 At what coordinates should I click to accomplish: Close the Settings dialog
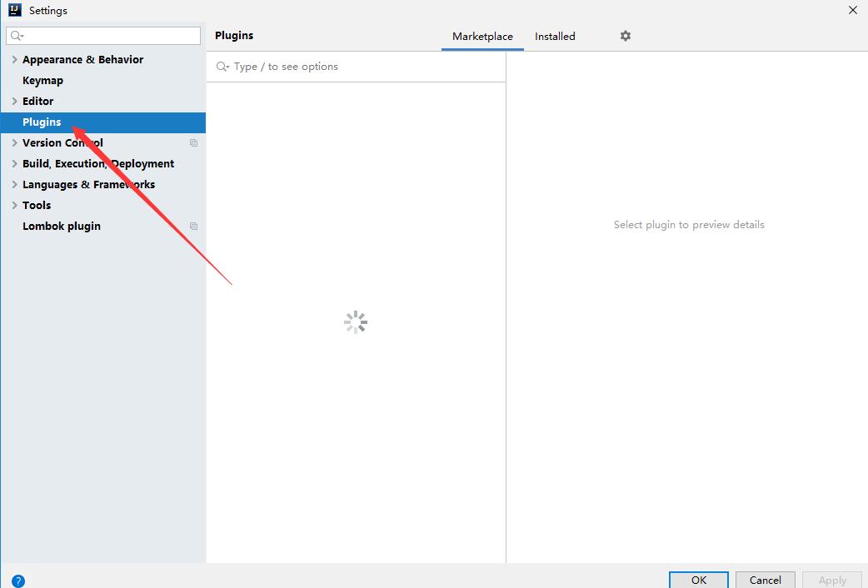click(x=852, y=10)
